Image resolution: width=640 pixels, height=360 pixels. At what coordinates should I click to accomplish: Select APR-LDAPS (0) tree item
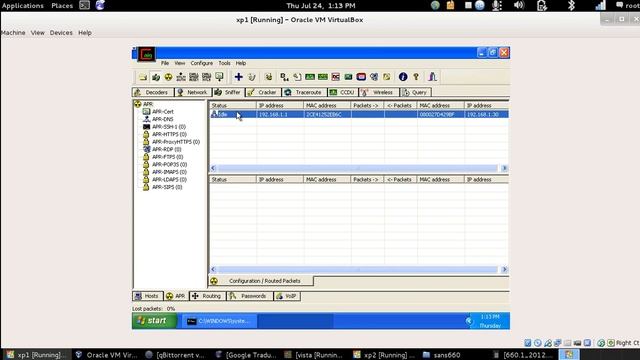[169, 180]
